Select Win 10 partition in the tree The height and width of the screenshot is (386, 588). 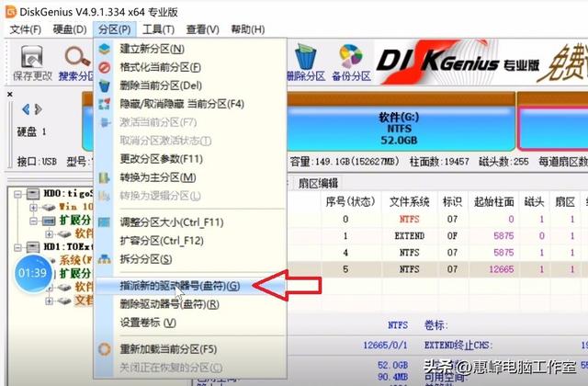tap(75, 207)
